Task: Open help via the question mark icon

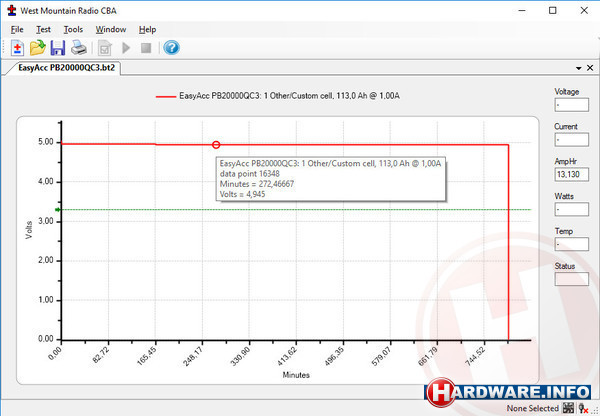Action: [171, 48]
